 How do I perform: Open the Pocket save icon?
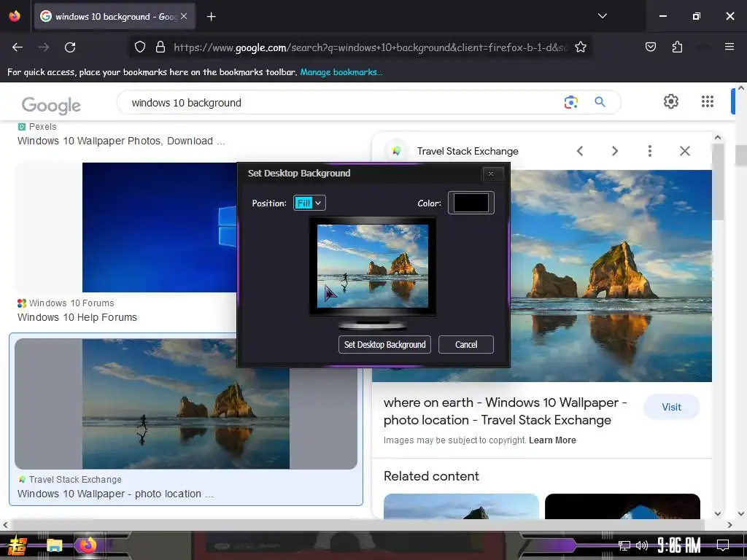coord(650,47)
